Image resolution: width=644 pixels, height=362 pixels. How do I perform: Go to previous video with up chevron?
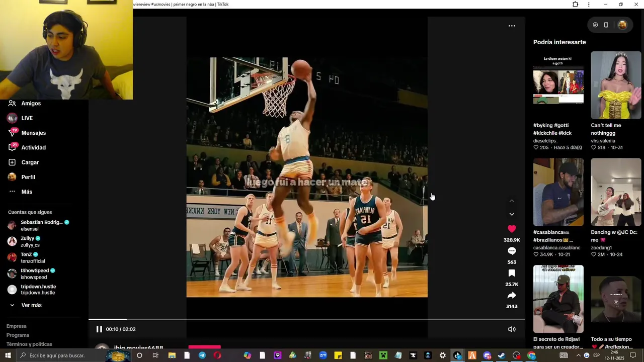pos(512,201)
